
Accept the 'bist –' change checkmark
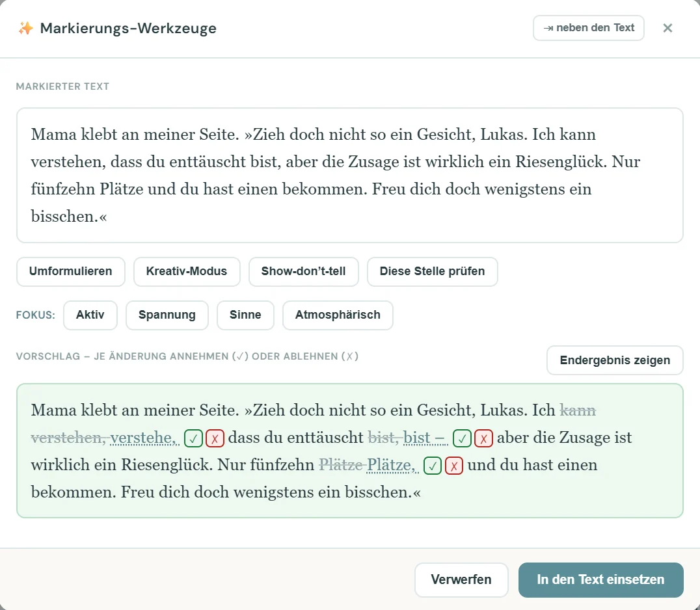click(x=462, y=438)
